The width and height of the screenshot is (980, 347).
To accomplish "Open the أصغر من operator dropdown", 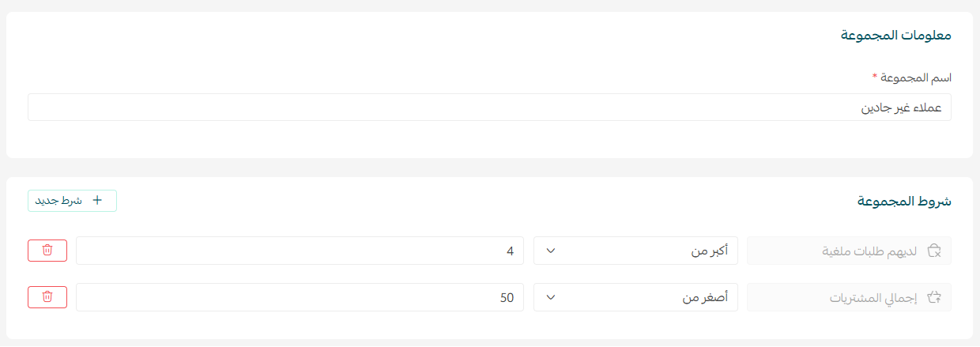I will click(x=636, y=297).
